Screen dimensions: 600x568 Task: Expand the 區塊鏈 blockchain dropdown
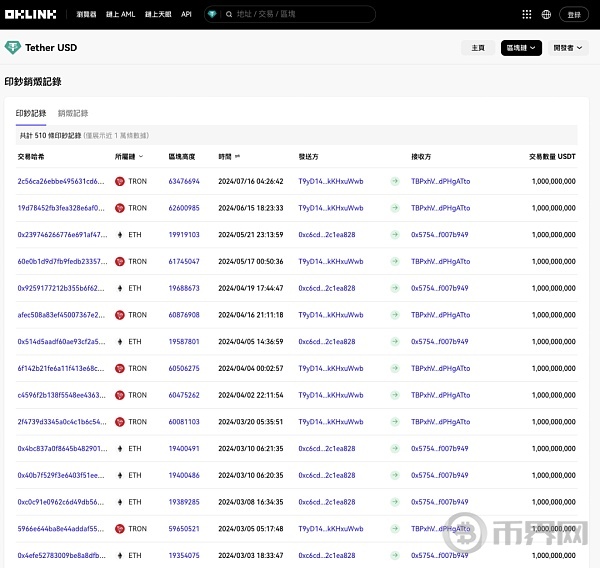pyautogui.click(x=521, y=48)
